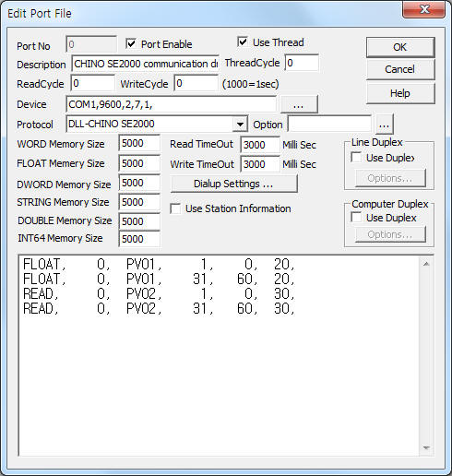Click the Description text field
This screenshot has width=452, height=476.
coord(145,64)
